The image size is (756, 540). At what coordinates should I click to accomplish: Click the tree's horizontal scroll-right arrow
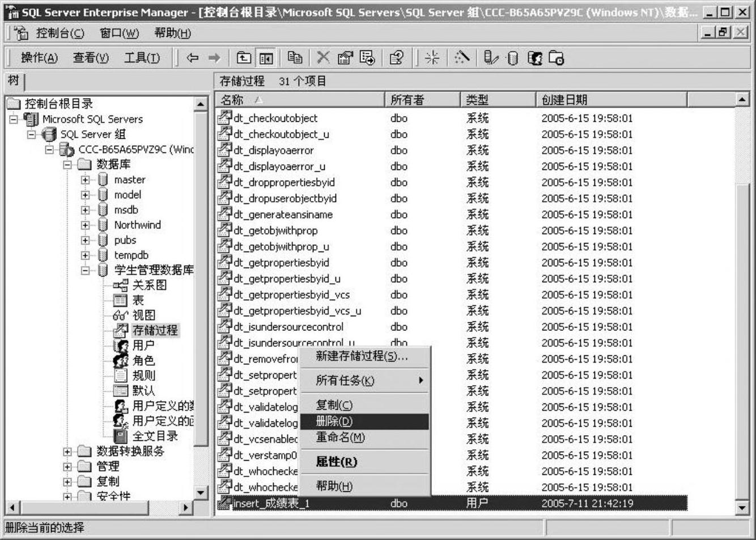point(185,508)
